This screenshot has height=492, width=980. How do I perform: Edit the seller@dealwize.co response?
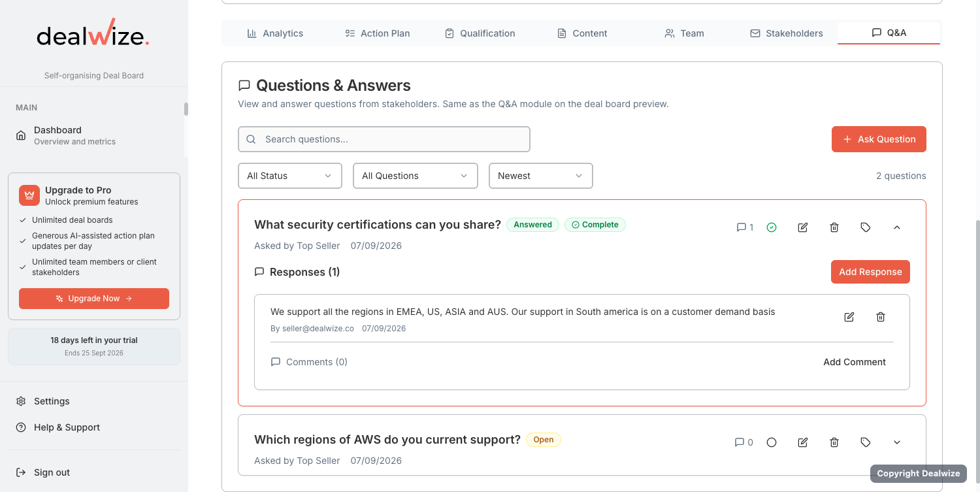pyautogui.click(x=849, y=317)
